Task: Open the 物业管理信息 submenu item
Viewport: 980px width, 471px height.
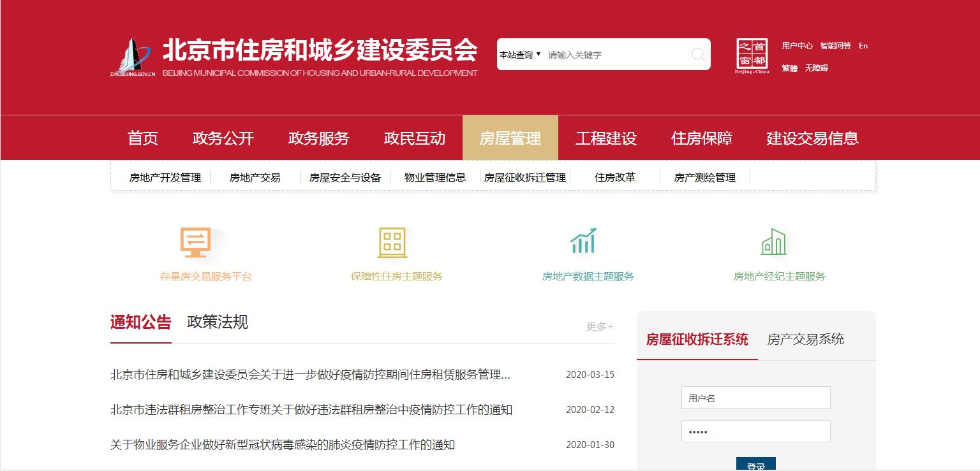Action: coord(435,178)
